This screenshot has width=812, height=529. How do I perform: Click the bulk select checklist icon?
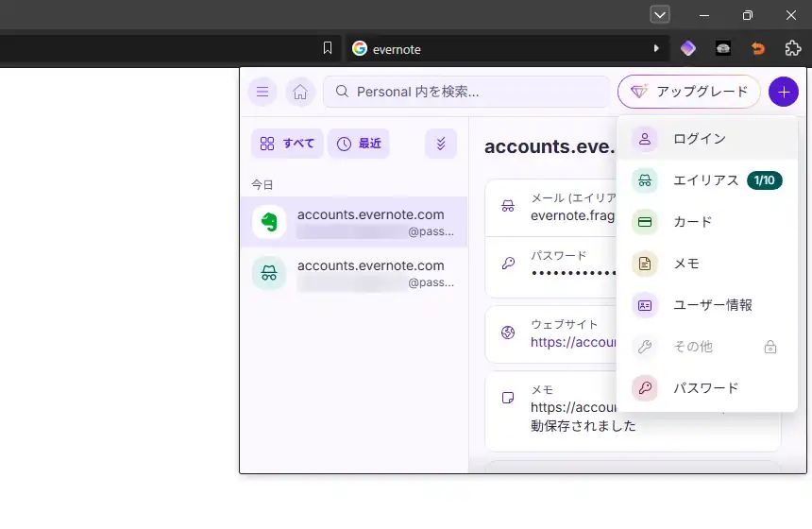[x=441, y=144]
